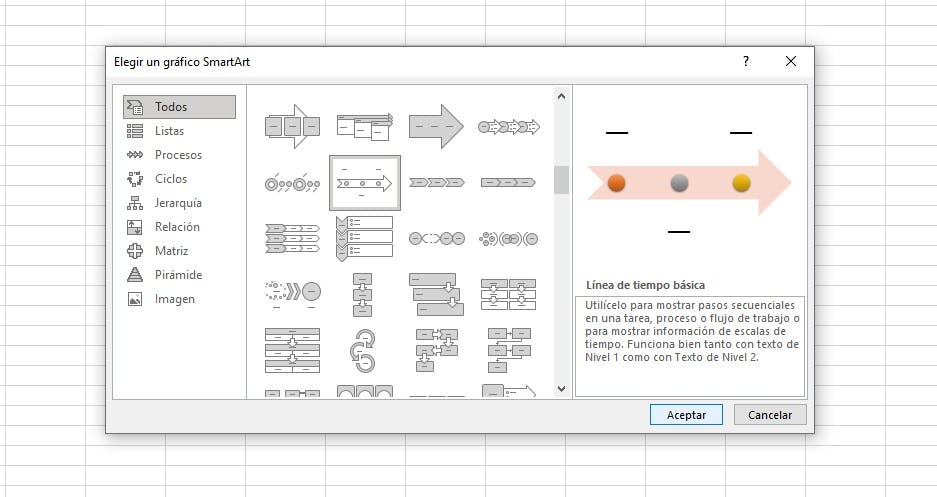Choose the Procesos category icon
The height and width of the screenshot is (497, 937).
click(x=135, y=155)
